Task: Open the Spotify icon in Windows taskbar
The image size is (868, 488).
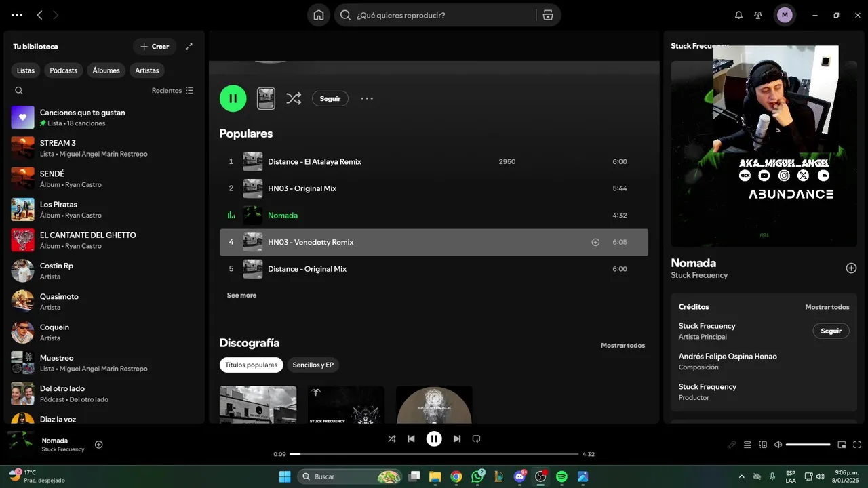Action: [x=561, y=476]
